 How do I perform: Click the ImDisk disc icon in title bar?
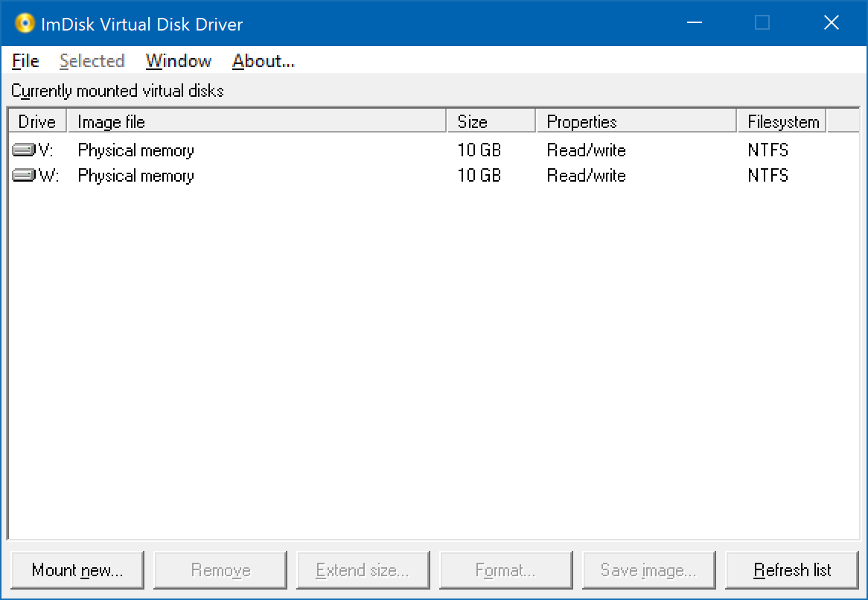click(25, 23)
